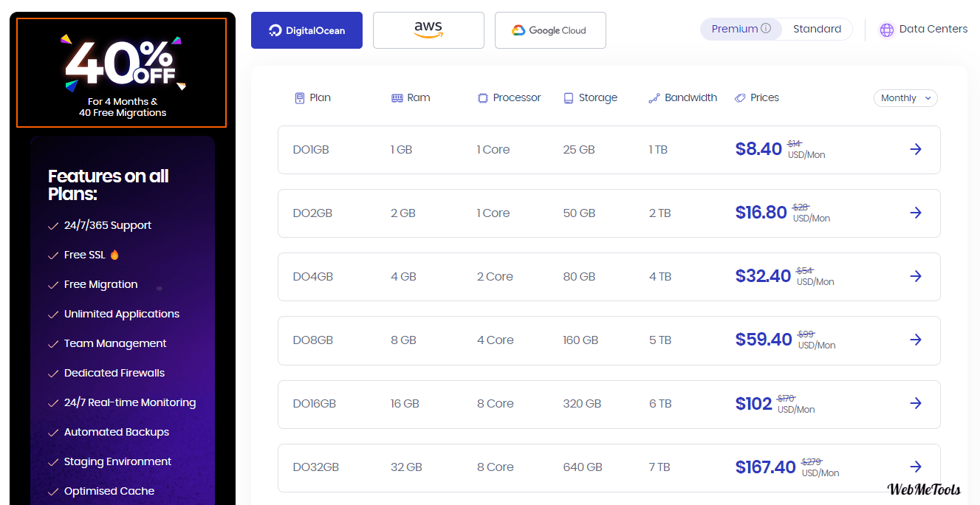The height and width of the screenshot is (505, 980).
Task: Click the DO1GB plan name
Action: (311, 150)
